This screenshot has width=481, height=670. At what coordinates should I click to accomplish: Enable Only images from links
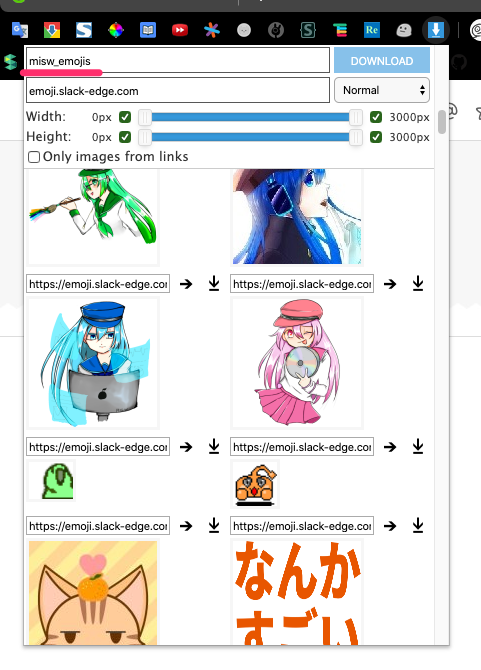point(34,157)
